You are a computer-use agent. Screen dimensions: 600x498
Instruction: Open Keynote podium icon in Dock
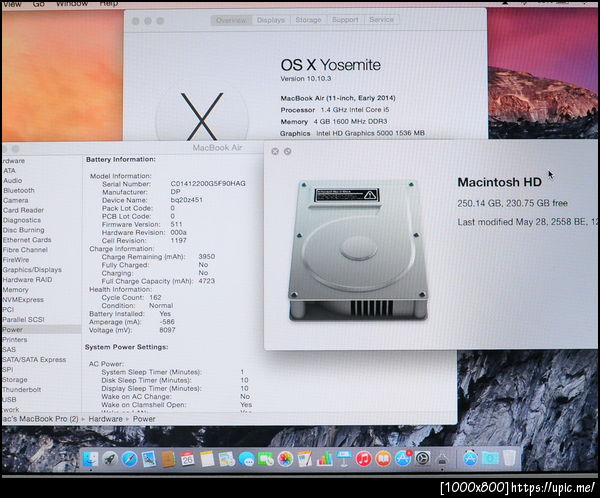pos(344,459)
